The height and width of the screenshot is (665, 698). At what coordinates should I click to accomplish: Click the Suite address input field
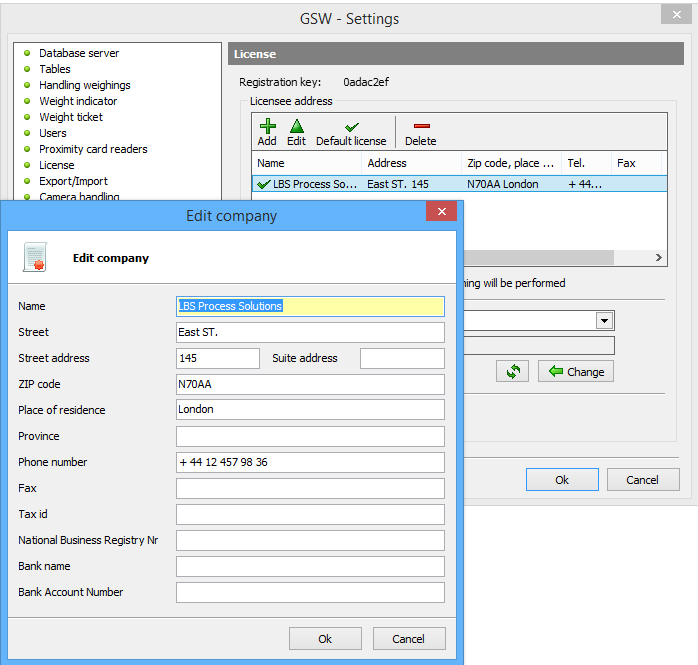(402, 358)
